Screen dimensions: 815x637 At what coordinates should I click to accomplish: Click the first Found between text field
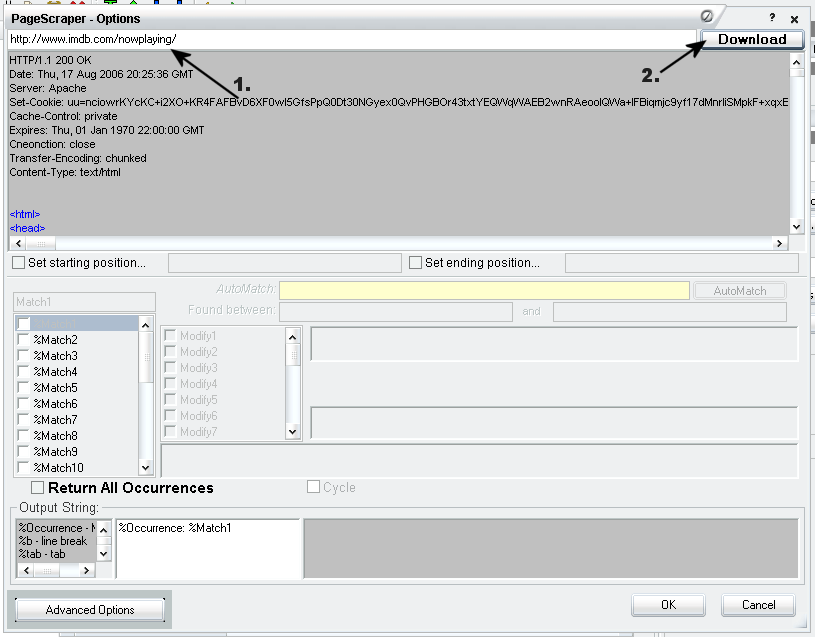(x=396, y=312)
